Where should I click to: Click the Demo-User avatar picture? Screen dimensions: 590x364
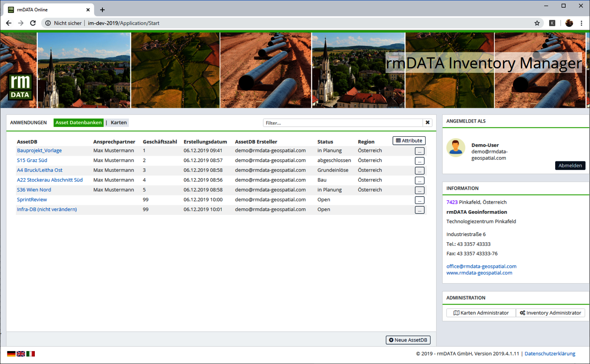point(456,148)
